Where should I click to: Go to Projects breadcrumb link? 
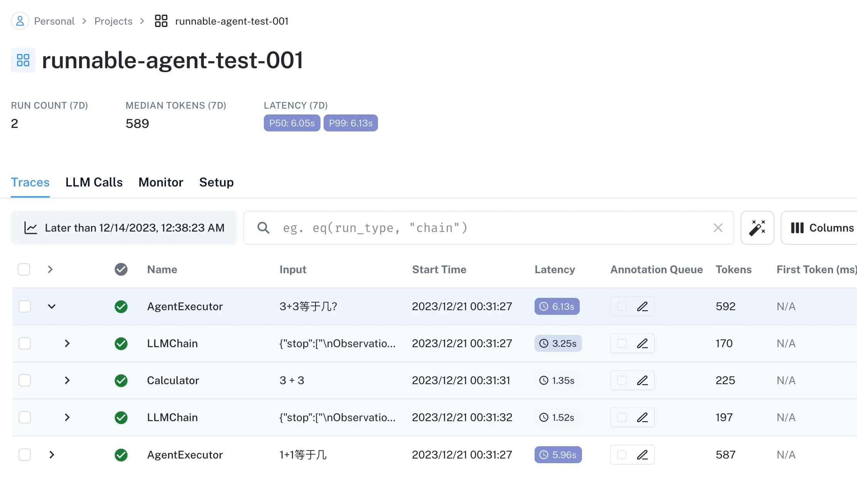tap(113, 21)
